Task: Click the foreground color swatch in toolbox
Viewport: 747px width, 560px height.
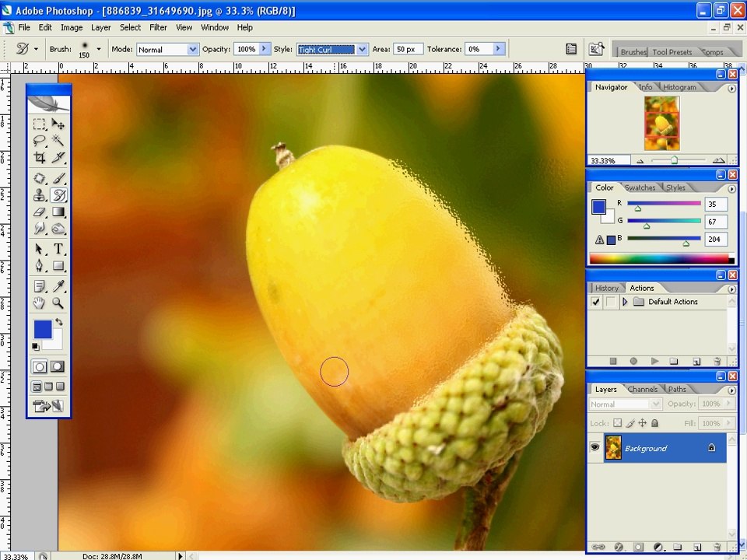Action: 41,328
